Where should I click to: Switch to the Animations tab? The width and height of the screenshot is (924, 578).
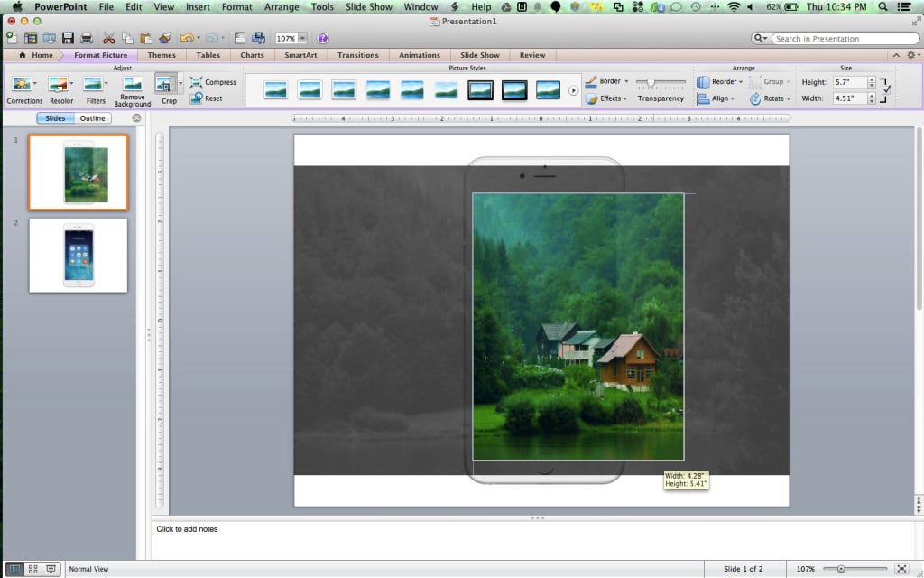point(419,55)
